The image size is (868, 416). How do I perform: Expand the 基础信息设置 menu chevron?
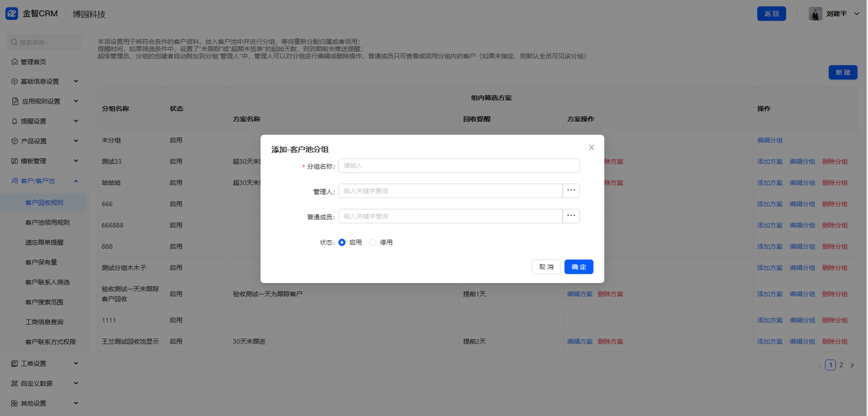point(76,81)
